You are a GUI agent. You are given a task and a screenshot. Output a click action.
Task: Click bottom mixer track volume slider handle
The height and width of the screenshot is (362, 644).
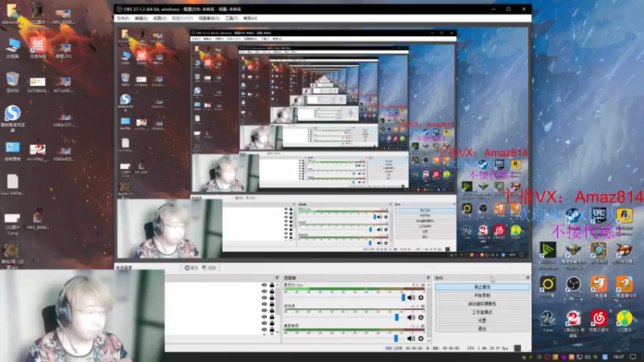click(x=396, y=339)
